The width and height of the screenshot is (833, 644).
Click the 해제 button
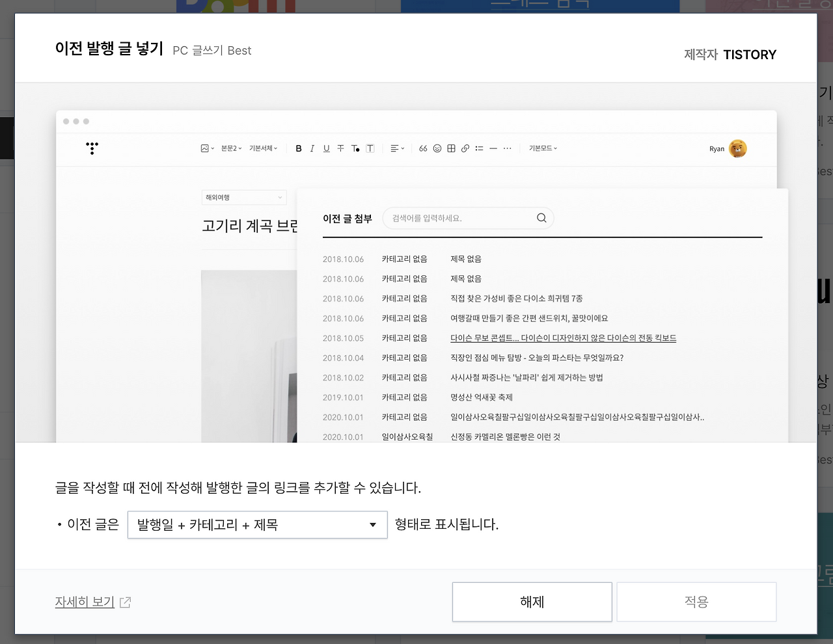click(532, 602)
